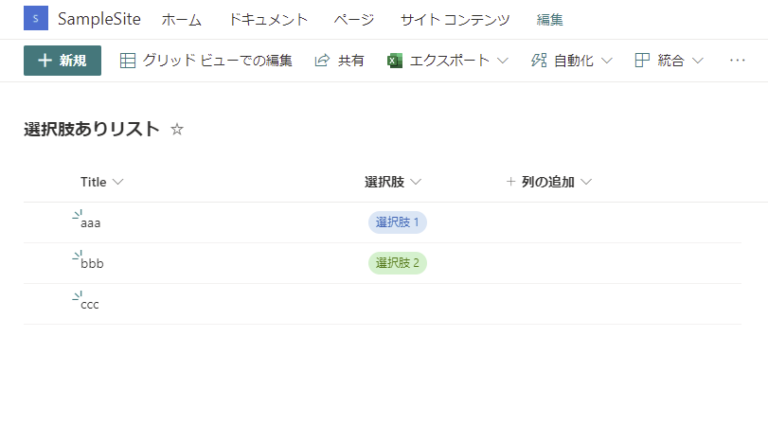The height and width of the screenshot is (443, 768).
Task: Open the Title column header menu
Action: click(102, 182)
